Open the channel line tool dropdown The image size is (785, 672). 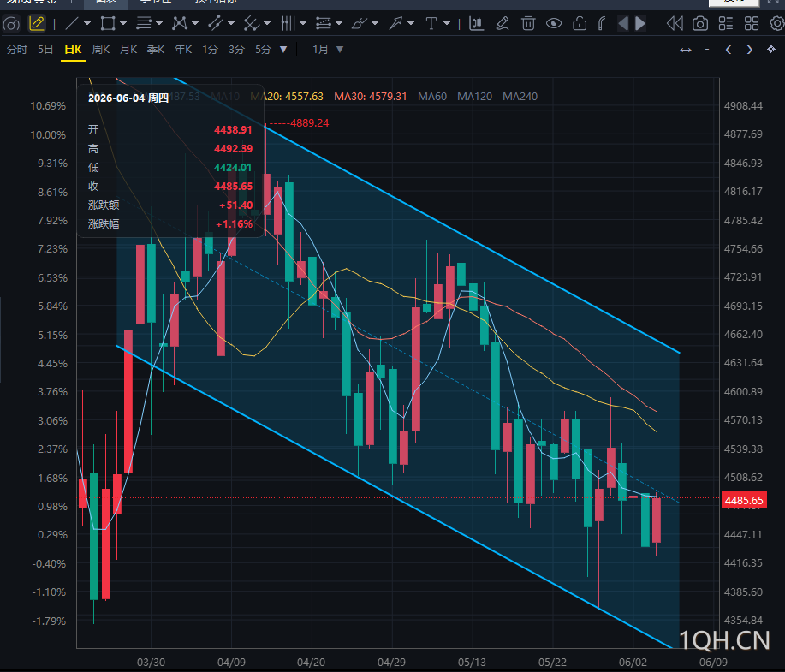click(231, 23)
